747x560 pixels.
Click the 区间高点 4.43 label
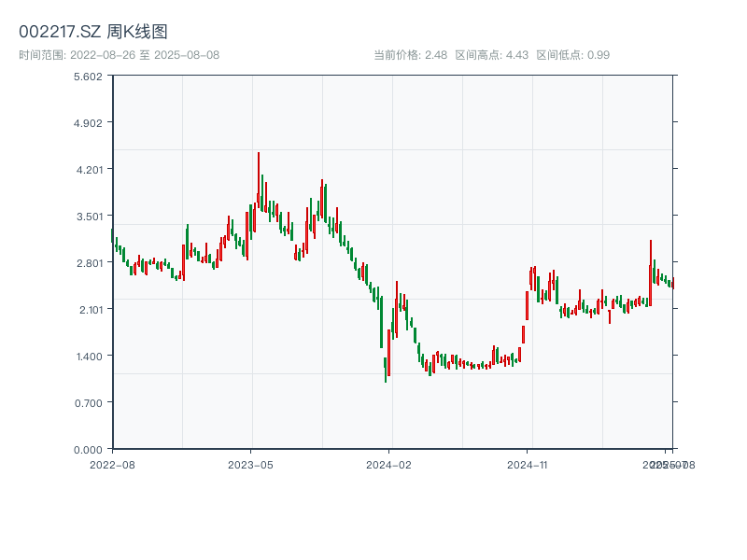pos(492,55)
